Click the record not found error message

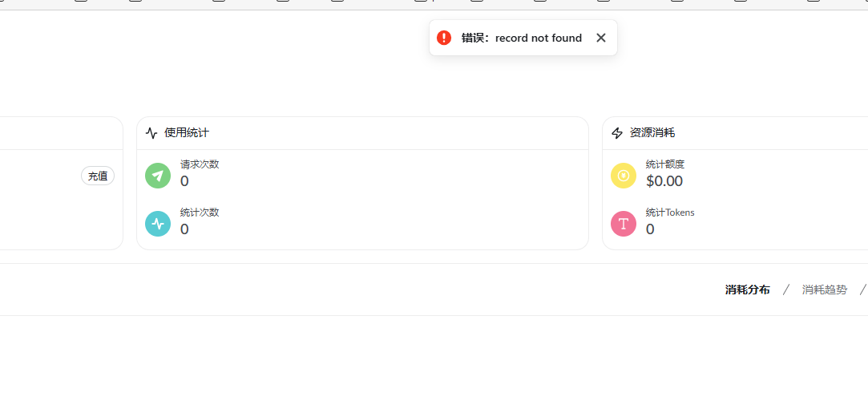click(522, 38)
